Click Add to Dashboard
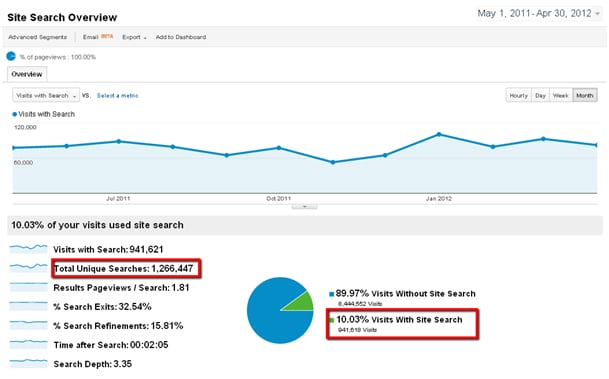The image size is (609, 379). coord(181,37)
